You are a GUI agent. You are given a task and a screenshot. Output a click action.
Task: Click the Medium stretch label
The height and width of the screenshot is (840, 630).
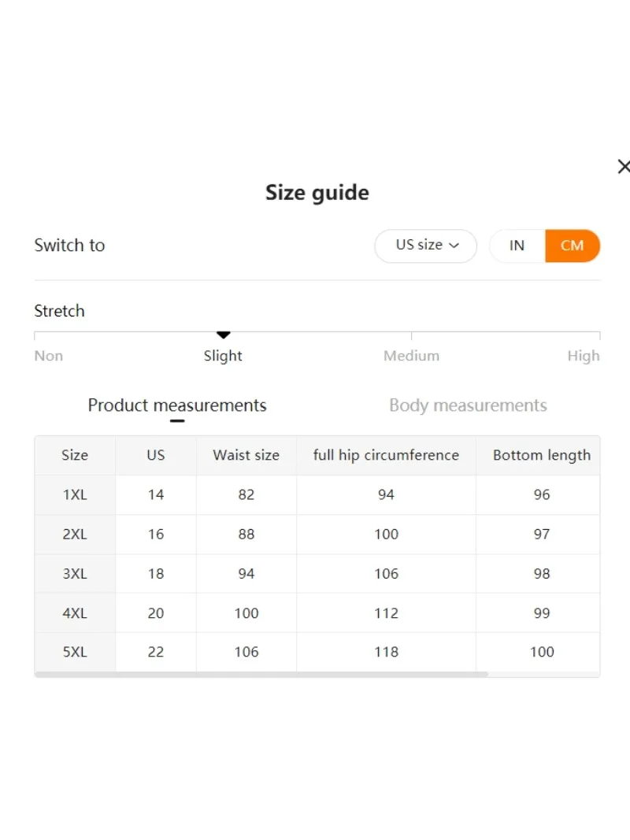tap(411, 356)
